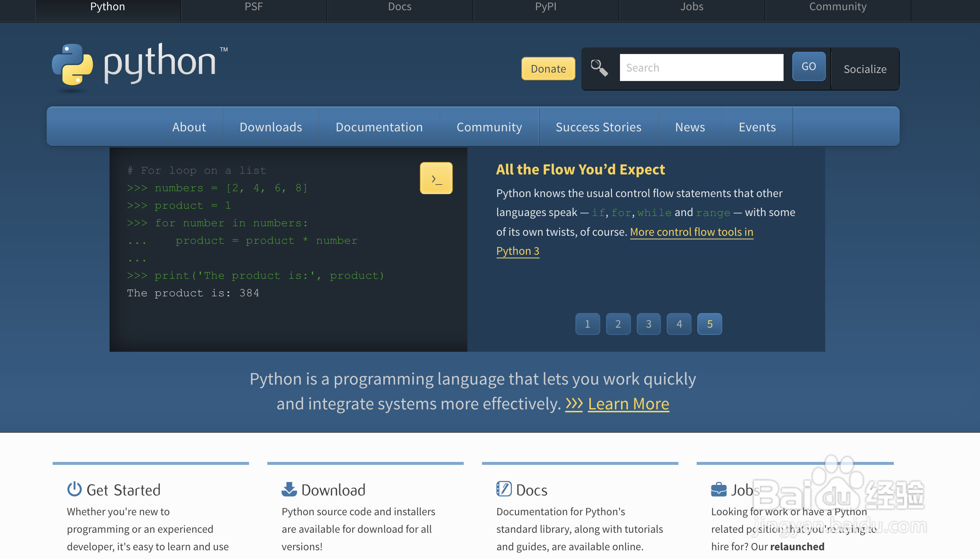Click the Docs notepad icon
This screenshot has width=980, height=559.
504,490
